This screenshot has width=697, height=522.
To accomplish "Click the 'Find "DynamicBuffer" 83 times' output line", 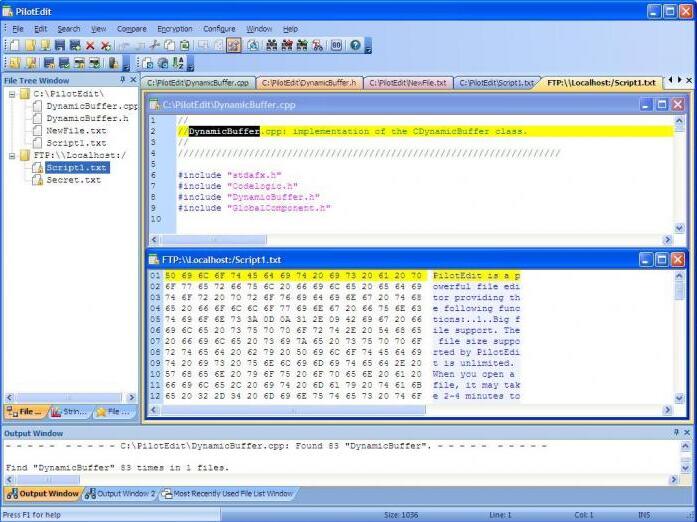I will 117,468.
